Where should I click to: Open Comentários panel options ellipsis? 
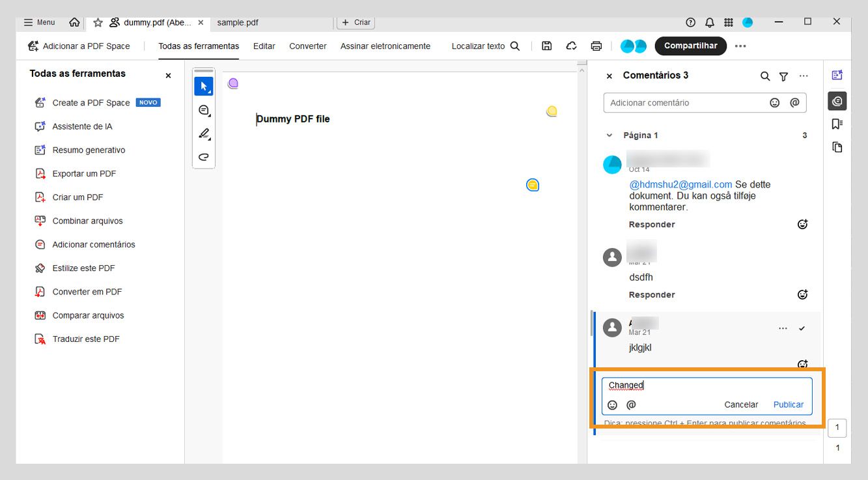click(x=804, y=76)
